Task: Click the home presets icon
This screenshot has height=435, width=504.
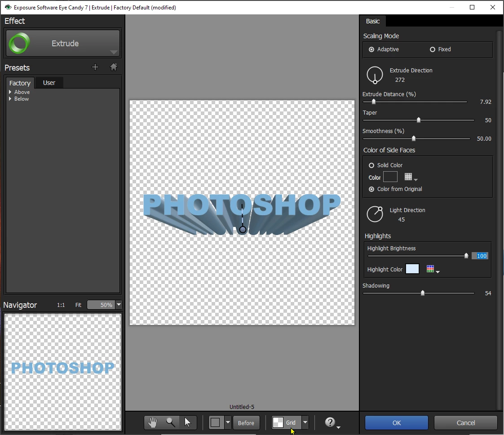Action: pos(114,67)
